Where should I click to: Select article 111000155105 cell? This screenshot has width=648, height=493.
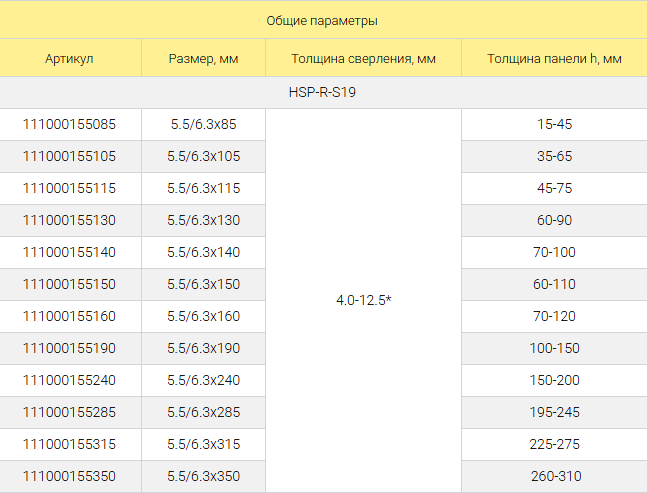coord(70,156)
